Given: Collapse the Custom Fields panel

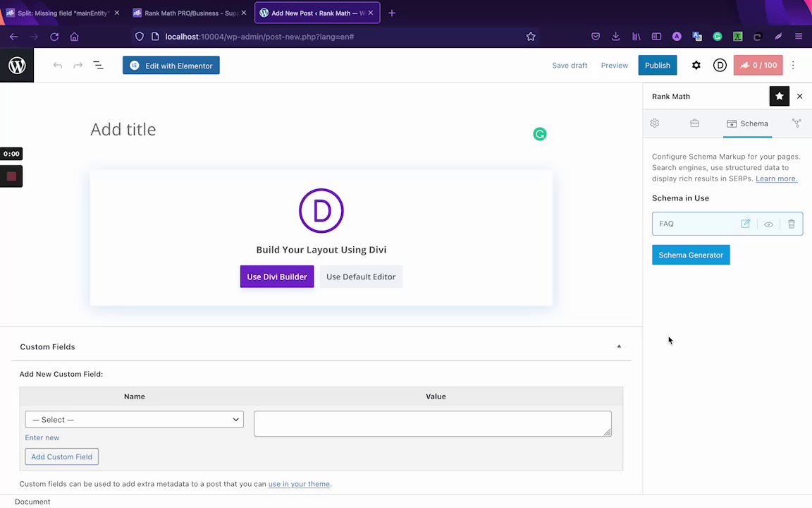Looking at the screenshot, I should (x=619, y=346).
